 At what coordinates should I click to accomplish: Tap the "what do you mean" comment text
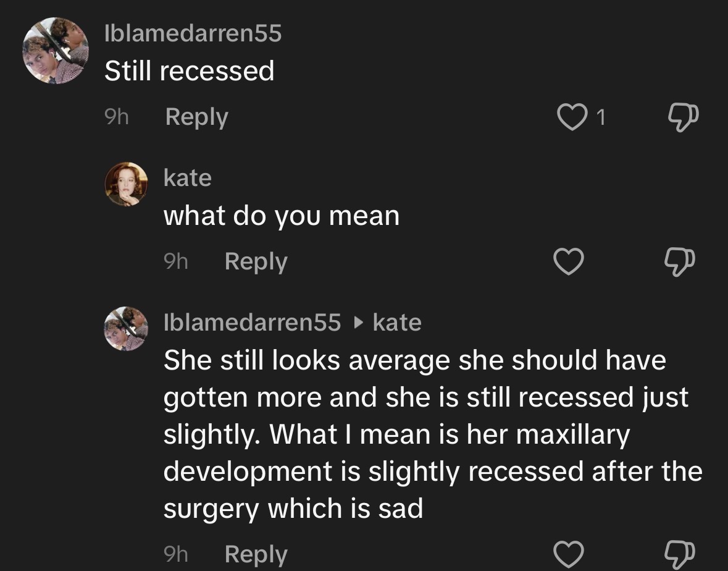pos(281,216)
